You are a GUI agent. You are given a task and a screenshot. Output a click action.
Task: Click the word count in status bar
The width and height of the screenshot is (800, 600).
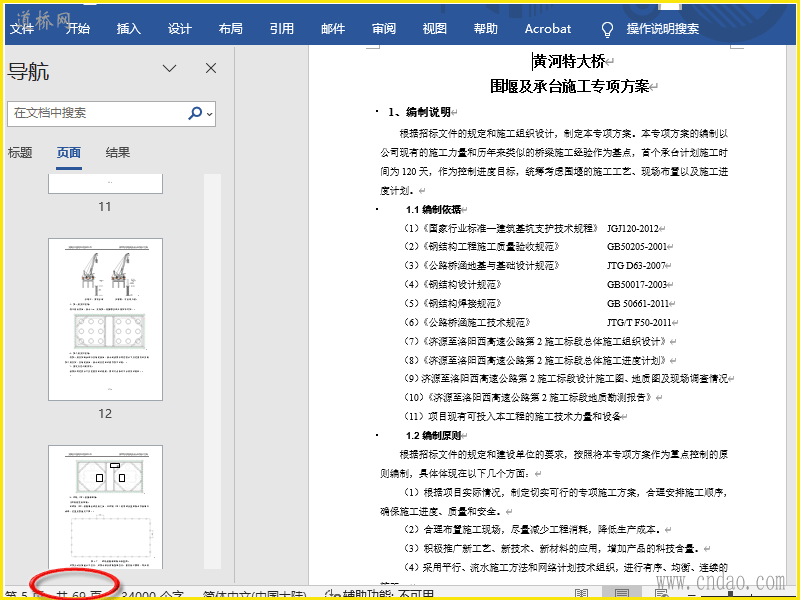152,594
